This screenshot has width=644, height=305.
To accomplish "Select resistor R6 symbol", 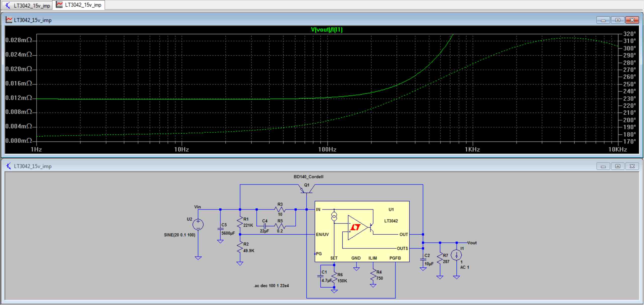I will 334,277.
